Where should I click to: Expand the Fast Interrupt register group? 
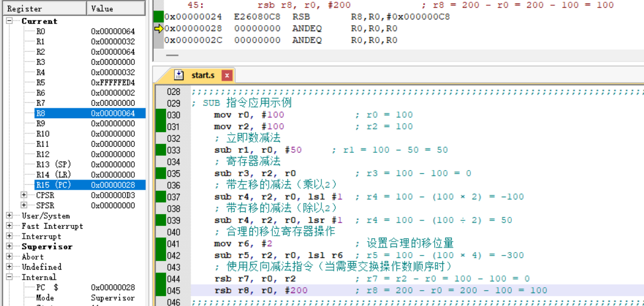coord(9,226)
